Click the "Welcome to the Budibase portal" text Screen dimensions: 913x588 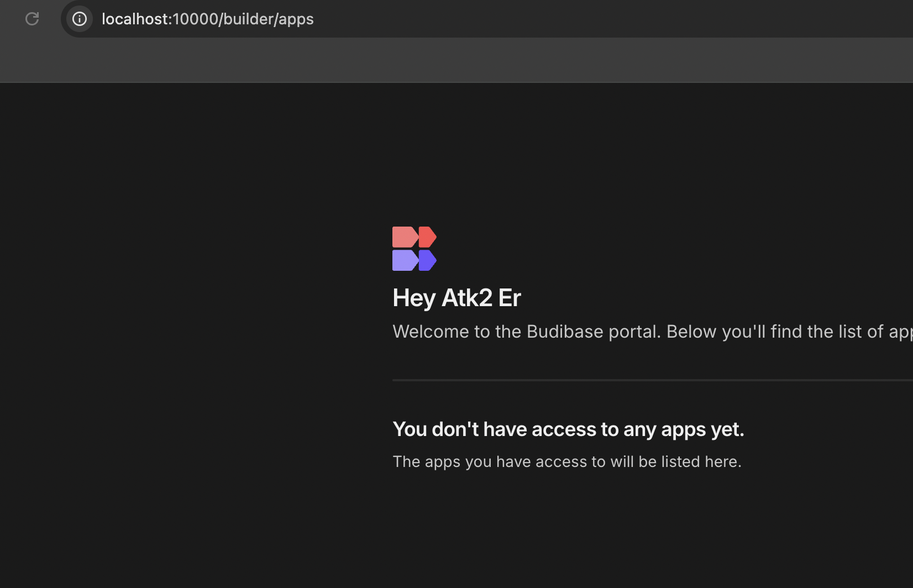(x=527, y=332)
